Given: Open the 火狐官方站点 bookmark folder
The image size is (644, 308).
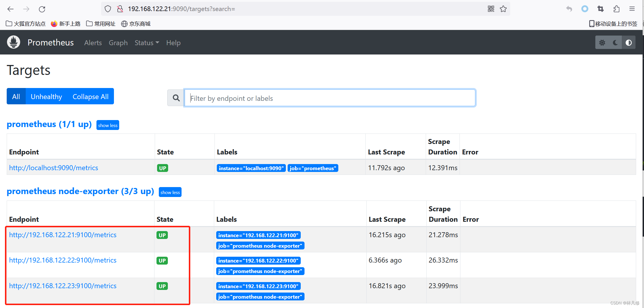Looking at the screenshot, I should pos(26,24).
